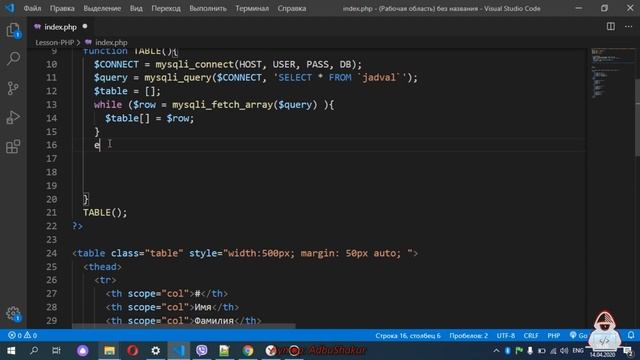The width and height of the screenshot is (640, 360).
Task: Show hidden system tray icons
Action: point(496,351)
